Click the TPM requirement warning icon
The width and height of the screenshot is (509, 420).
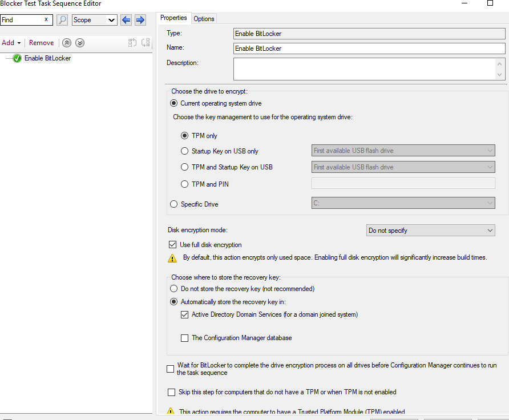pyautogui.click(x=171, y=411)
